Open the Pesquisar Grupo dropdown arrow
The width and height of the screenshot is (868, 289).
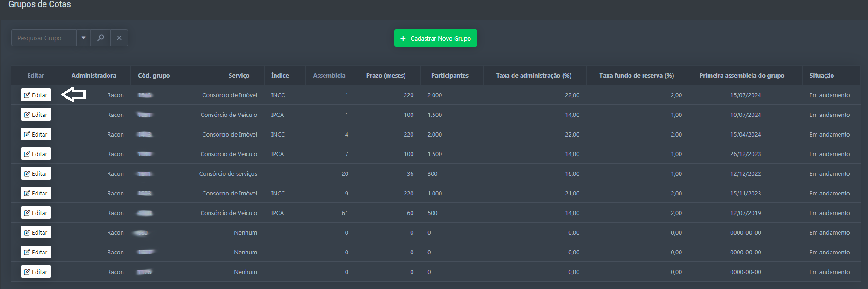pos(84,38)
